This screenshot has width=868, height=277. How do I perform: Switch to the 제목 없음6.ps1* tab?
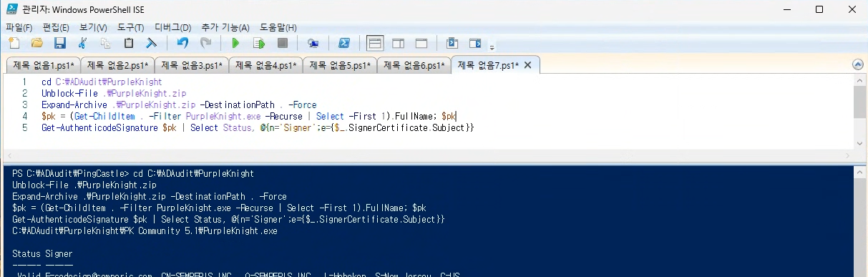[414, 65]
